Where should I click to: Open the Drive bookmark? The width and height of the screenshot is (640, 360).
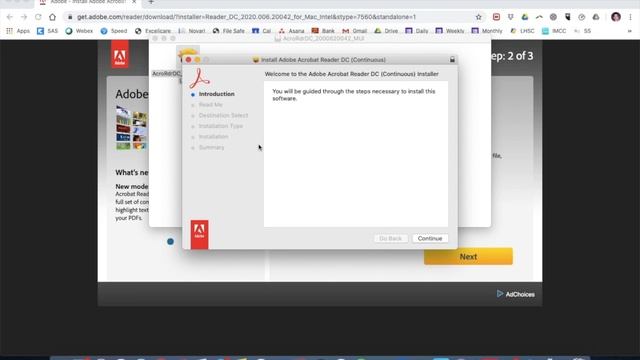click(386, 31)
